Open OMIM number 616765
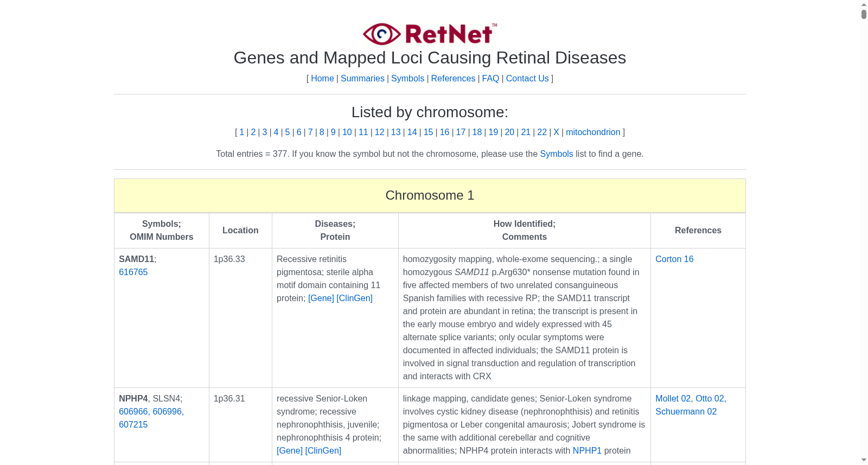 [x=133, y=272]
